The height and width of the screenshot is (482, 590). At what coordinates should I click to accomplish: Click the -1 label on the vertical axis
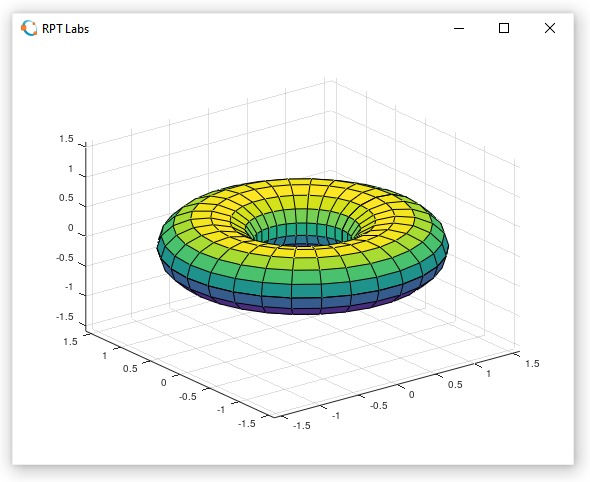click(x=68, y=287)
